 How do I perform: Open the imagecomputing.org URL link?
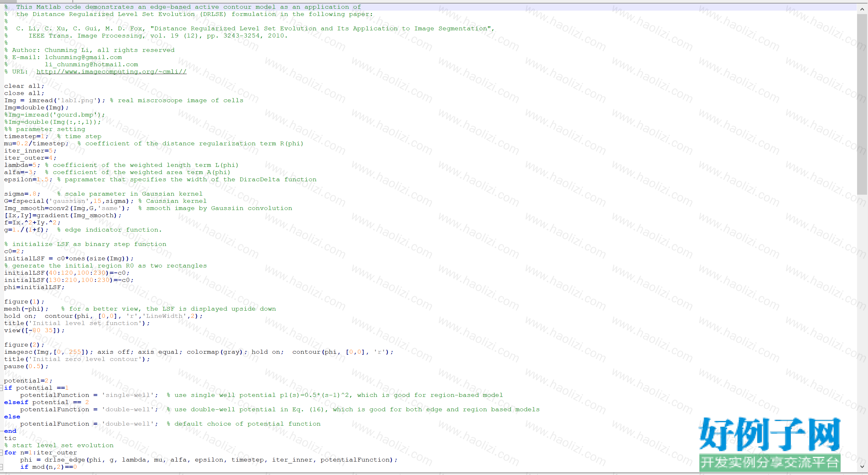[111, 72]
